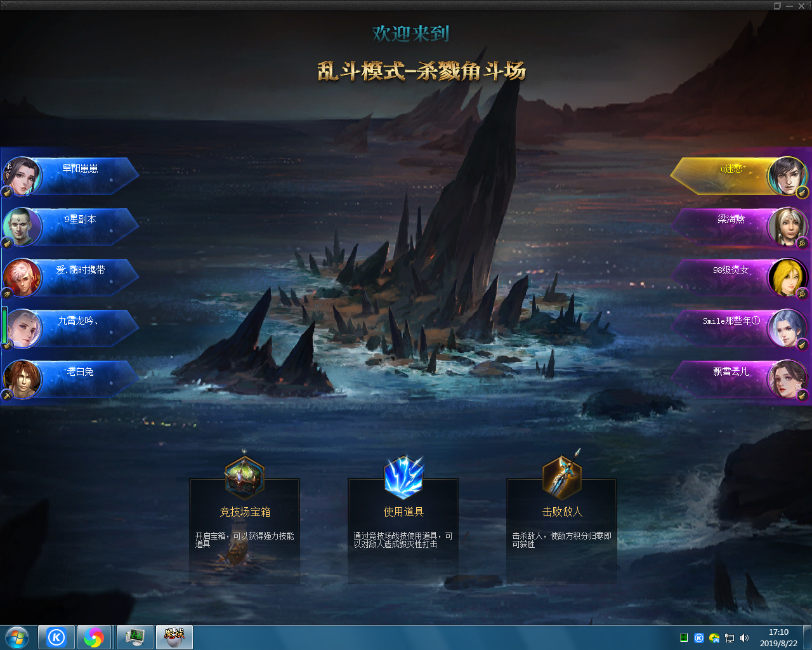Click the 通过竞技场战技使用道具 description text
This screenshot has height=650, width=812.
(x=403, y=540)
